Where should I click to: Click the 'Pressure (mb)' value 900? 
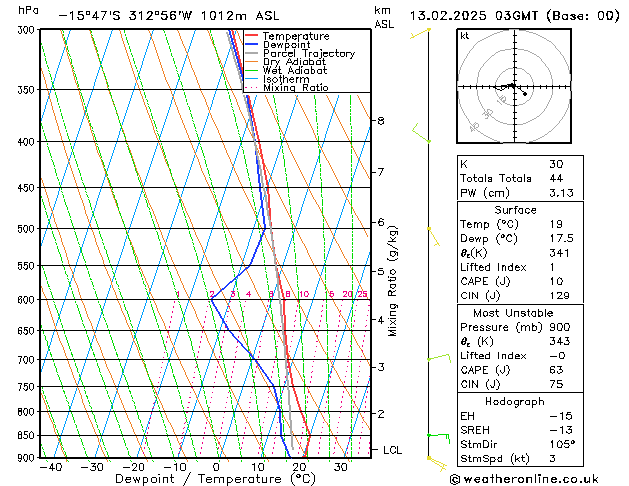click(x=560, y=327)
